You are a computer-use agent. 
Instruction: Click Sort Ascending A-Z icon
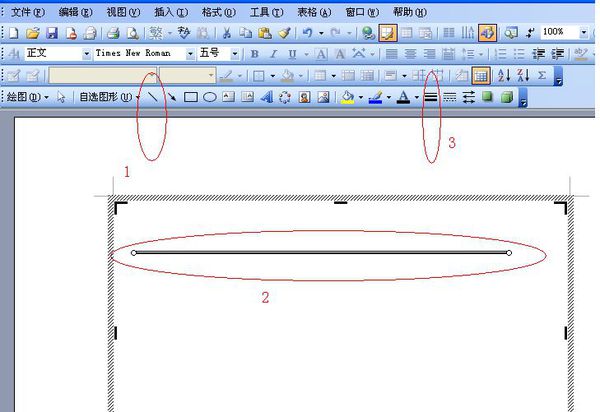504,75
